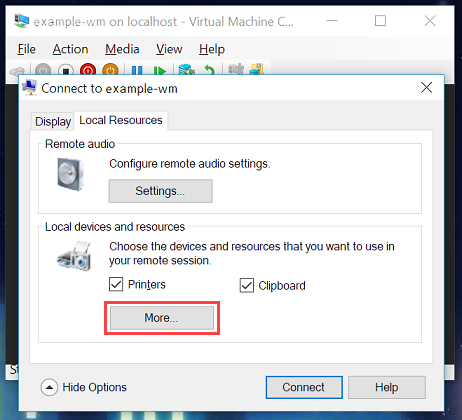Click the blue Pause toolbar icon
This screenshot has width=462, height=420.
coord(137,70)
